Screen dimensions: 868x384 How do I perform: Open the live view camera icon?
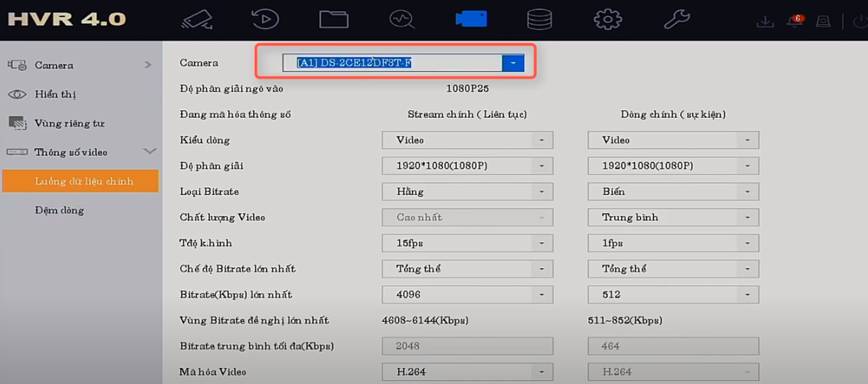point(197,18)
